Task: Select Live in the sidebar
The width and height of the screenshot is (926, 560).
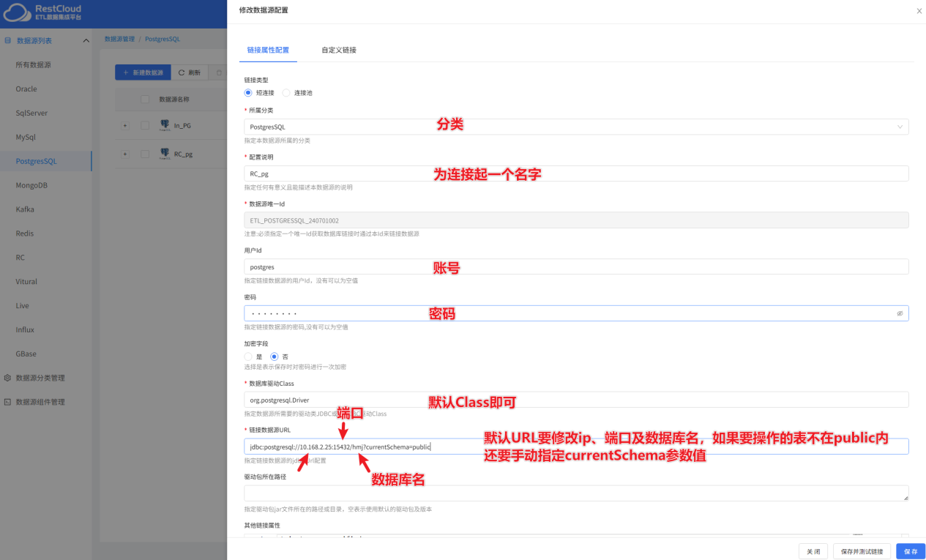Action: (x=22, y=306)
